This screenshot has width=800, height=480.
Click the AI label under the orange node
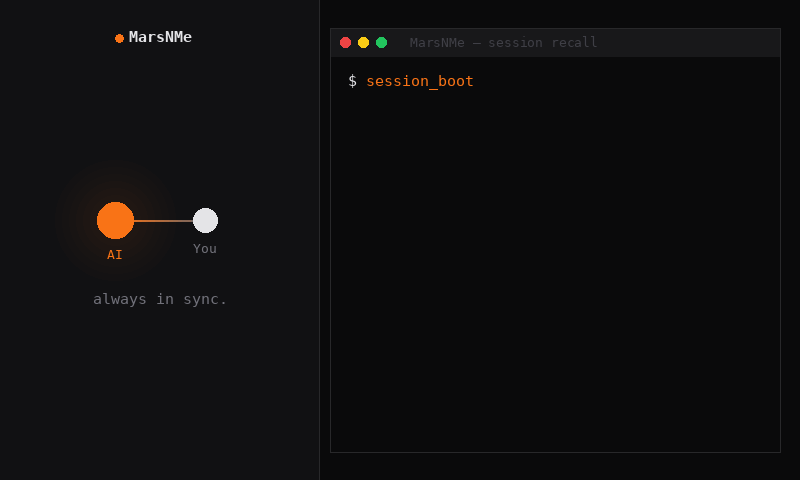click(115, 255)
